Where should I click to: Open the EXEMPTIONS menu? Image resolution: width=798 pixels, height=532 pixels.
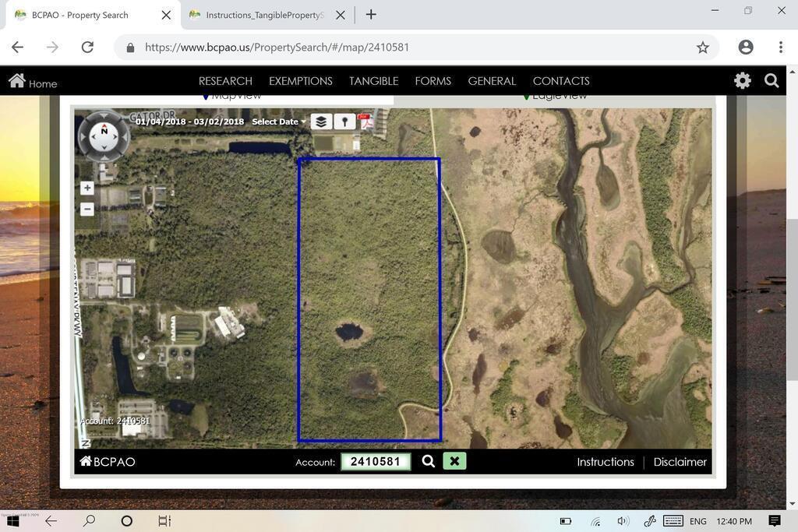[300, 81]
